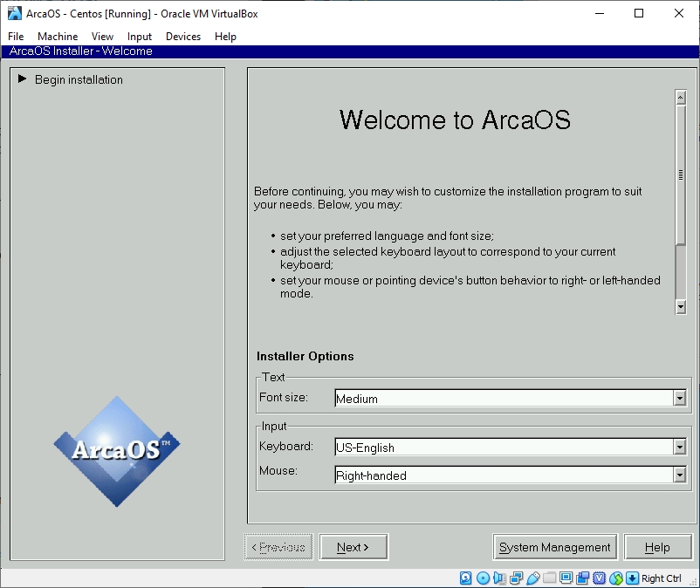700x588 pixels.
Task: Click the hard disk activity status icon
Action: pos(465,578)
